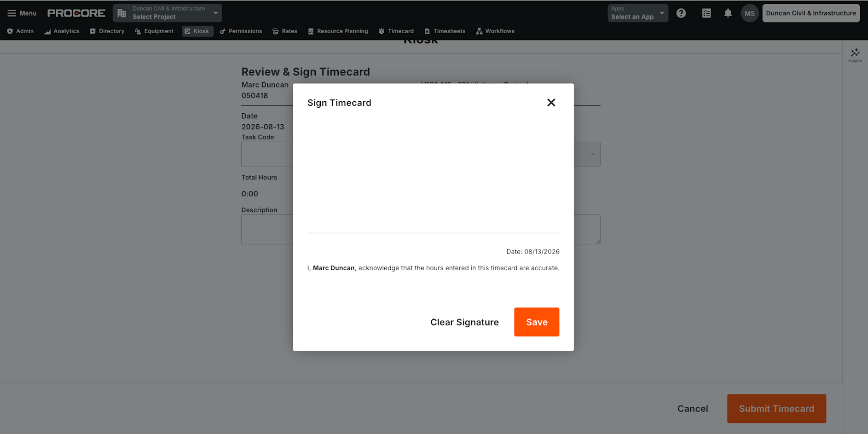This screenshot has width=868, height=434.
Task: Expand the Select an App dropdown
Action: tap(637, 13)
